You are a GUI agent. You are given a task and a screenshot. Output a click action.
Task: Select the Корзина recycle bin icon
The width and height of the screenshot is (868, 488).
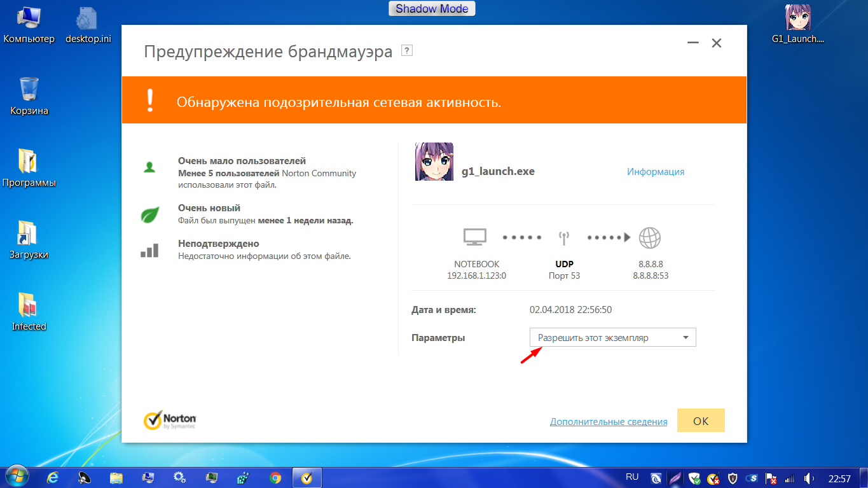(29, 97)
